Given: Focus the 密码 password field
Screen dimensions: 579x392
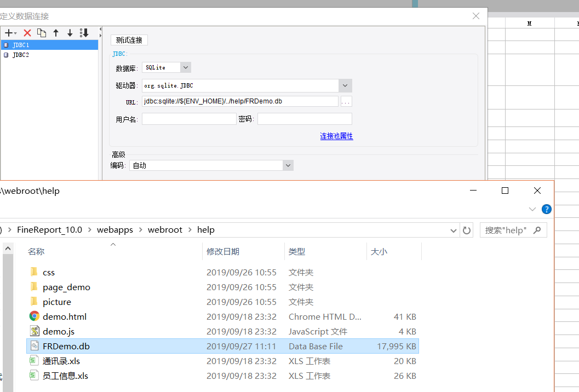Looking at the screenshot, I should click(305, 119).
